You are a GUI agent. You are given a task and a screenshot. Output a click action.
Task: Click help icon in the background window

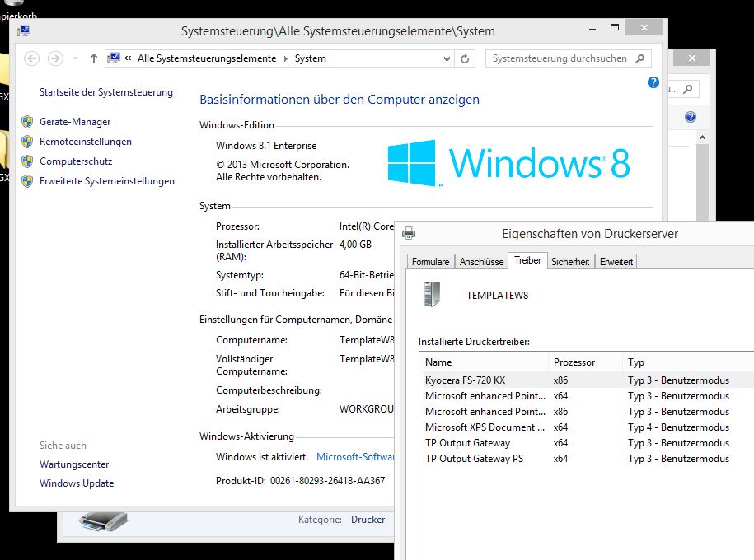point(690,117)
